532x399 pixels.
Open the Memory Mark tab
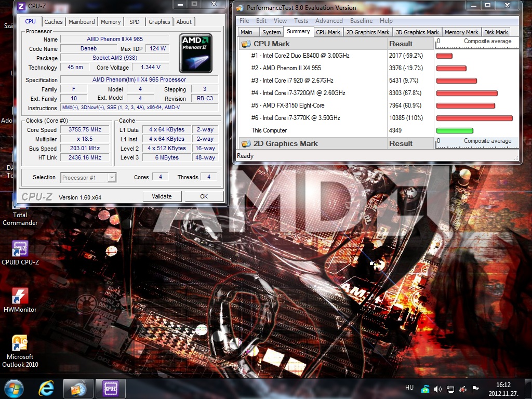pos(461,32)
